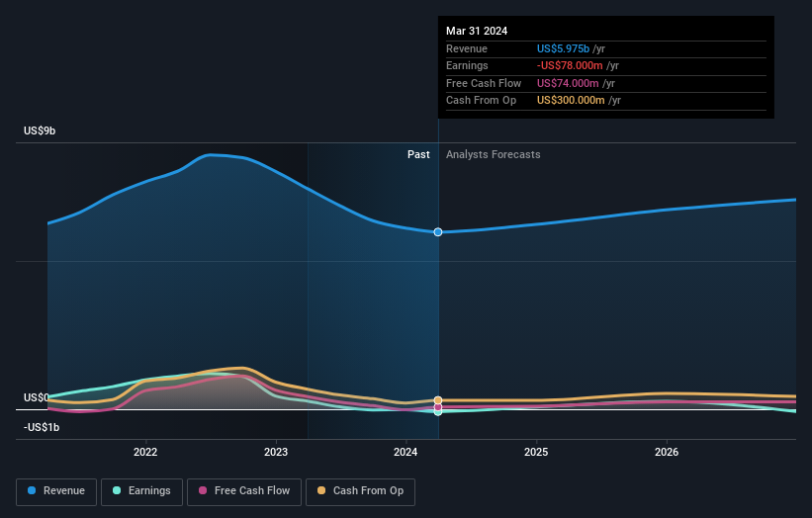Click the 2026 x-axis label
Image resolution: width=812 pixels, height=518 pixels.
point(667,453)
